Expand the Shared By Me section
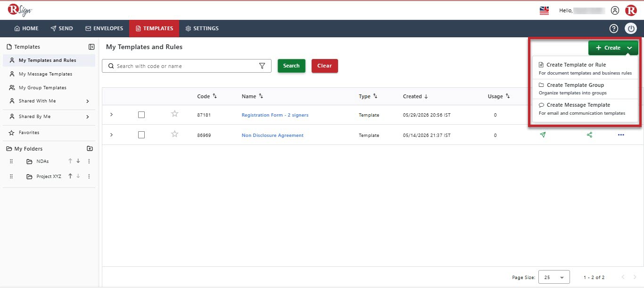644x288 pixels. (88, 117)
